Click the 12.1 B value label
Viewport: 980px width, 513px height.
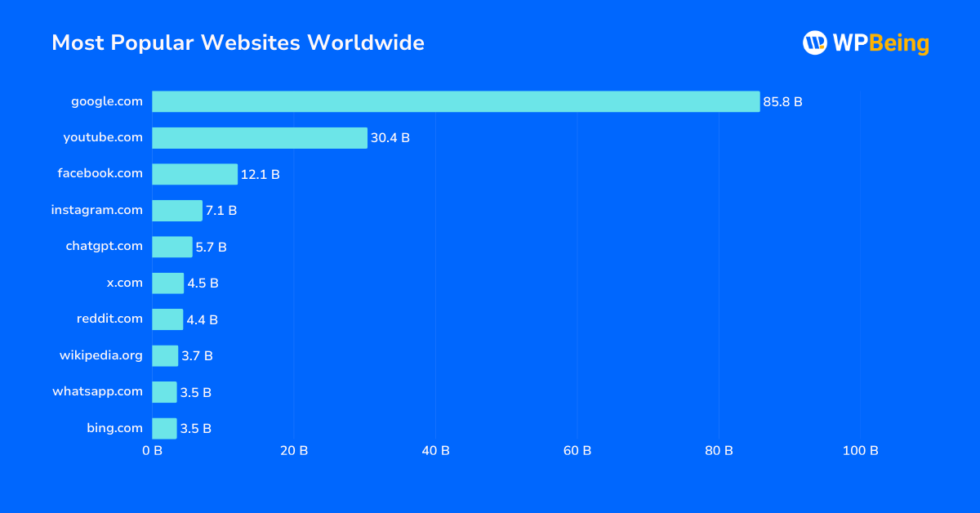click(x=260, y=173)
